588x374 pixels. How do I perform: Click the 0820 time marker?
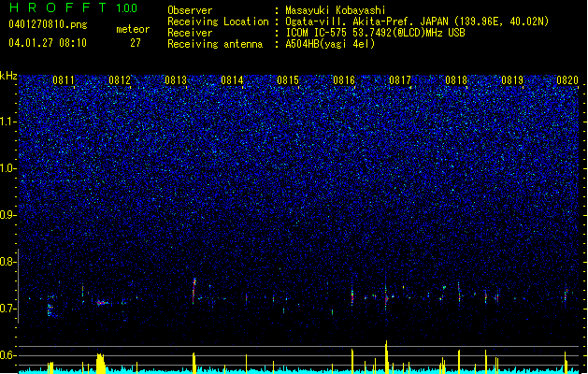click(x=567, y=80)
